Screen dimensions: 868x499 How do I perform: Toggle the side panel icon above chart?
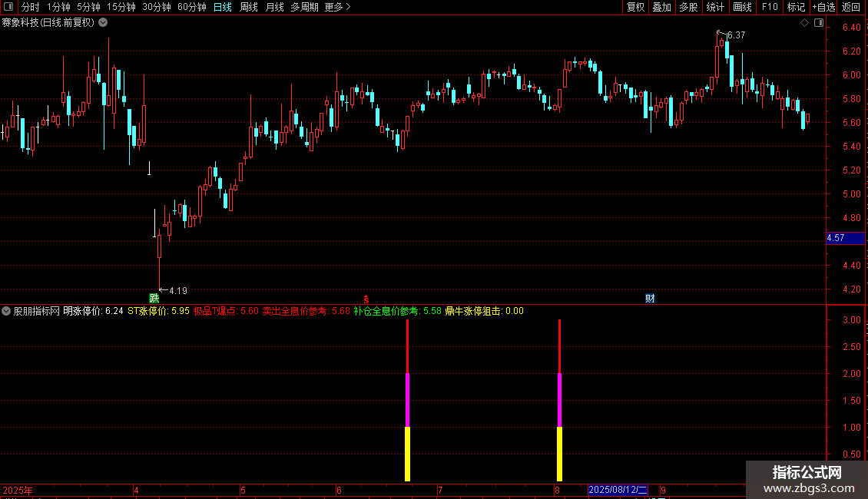(819, 23)
